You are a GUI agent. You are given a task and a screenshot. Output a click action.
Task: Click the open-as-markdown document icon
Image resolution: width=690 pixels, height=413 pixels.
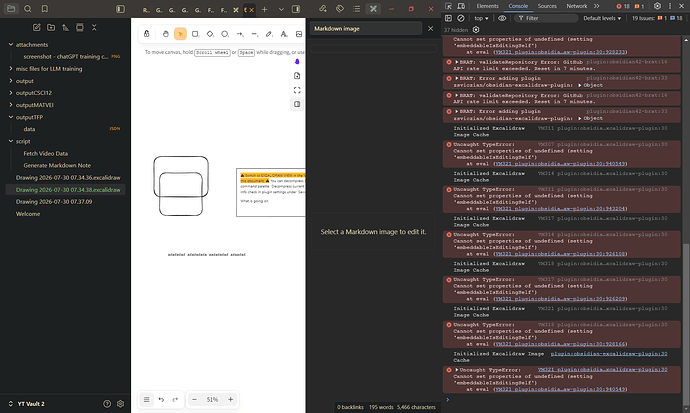pos(297,76)
